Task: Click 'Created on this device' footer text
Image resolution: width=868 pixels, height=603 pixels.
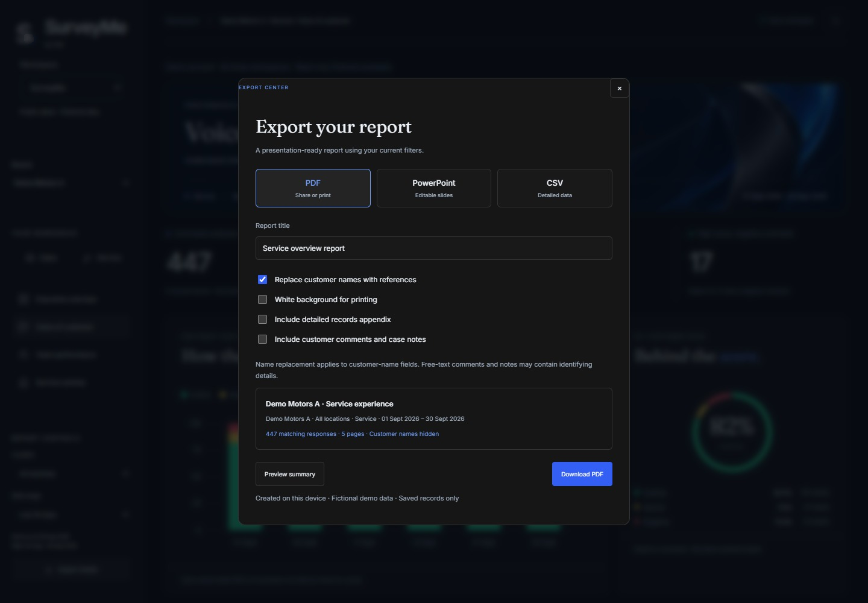Action: pyautogui.click(x=291, y=498)
